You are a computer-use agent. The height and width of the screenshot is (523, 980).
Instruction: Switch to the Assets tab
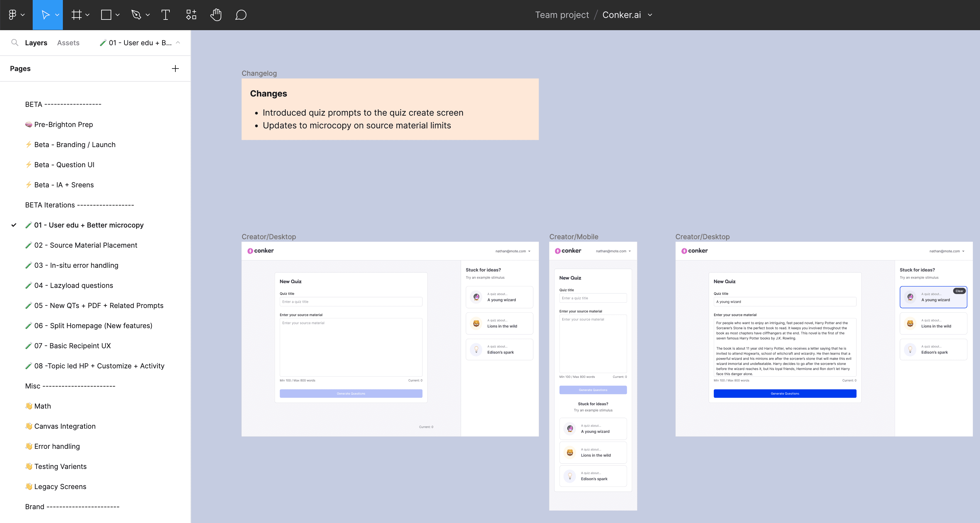68,43
